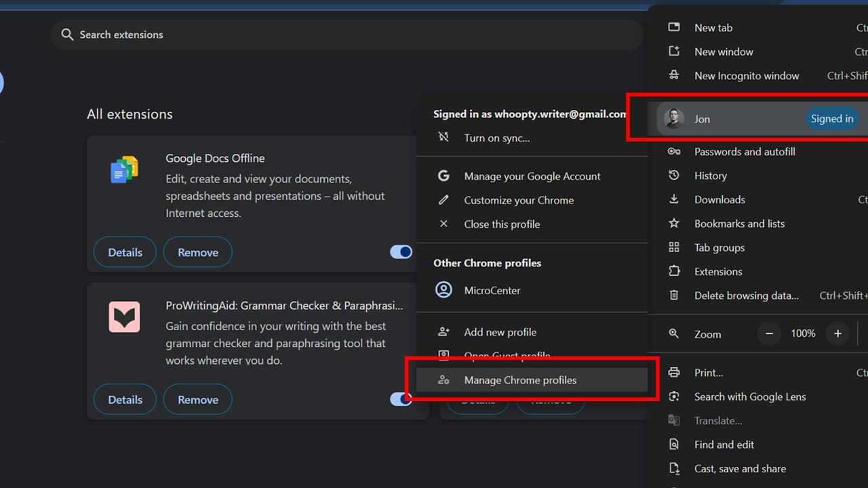Screen dimensions: 868x488
Task: Choose Manage your Google Account
Action: click(532, 176)
